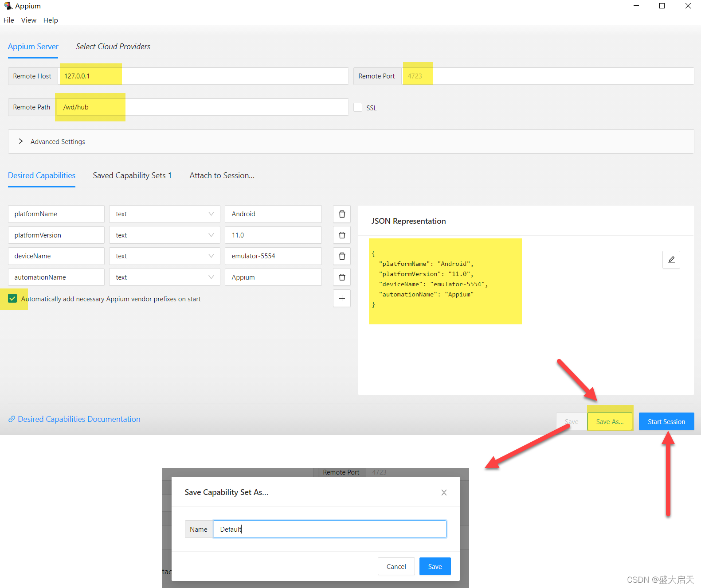Select the Desired Capabilities tab

[42, 175]
